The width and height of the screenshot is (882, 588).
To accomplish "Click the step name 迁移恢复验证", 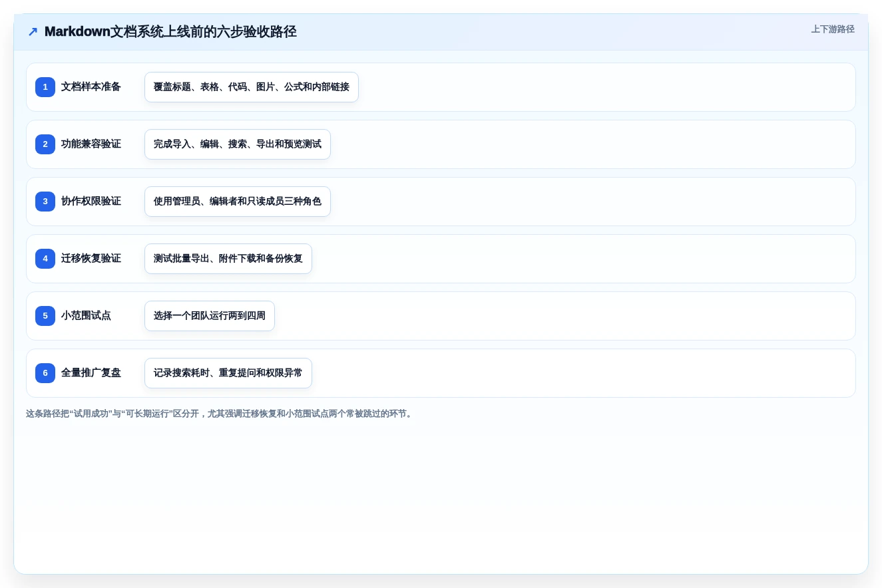I will pos(91,259).
